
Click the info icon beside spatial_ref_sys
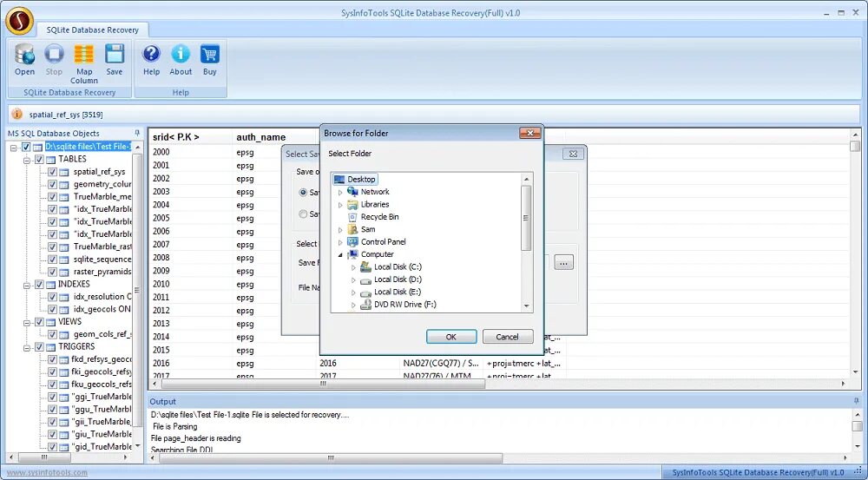tap(17, 114)
